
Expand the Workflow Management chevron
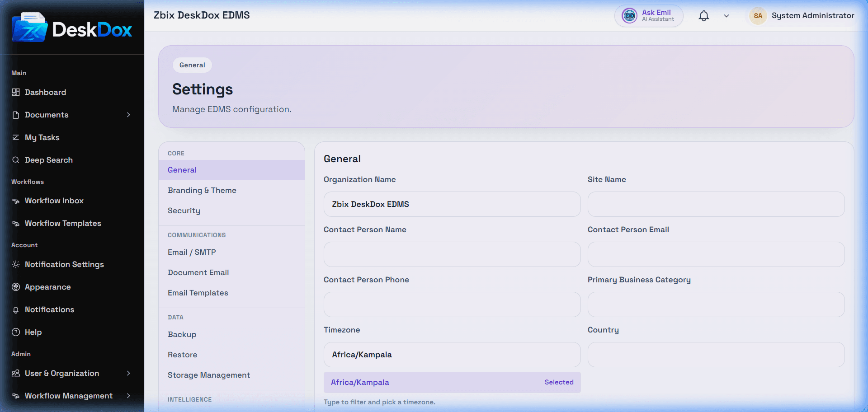point(128,396)
